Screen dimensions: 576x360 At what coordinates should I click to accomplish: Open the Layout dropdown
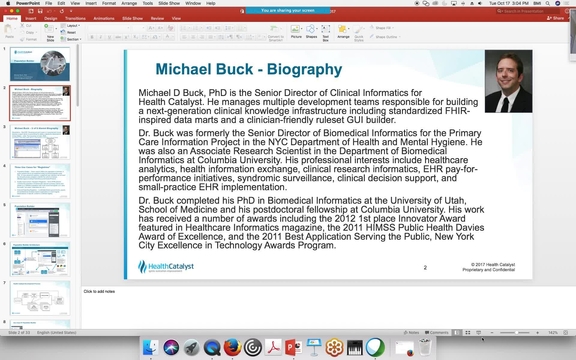70,26
